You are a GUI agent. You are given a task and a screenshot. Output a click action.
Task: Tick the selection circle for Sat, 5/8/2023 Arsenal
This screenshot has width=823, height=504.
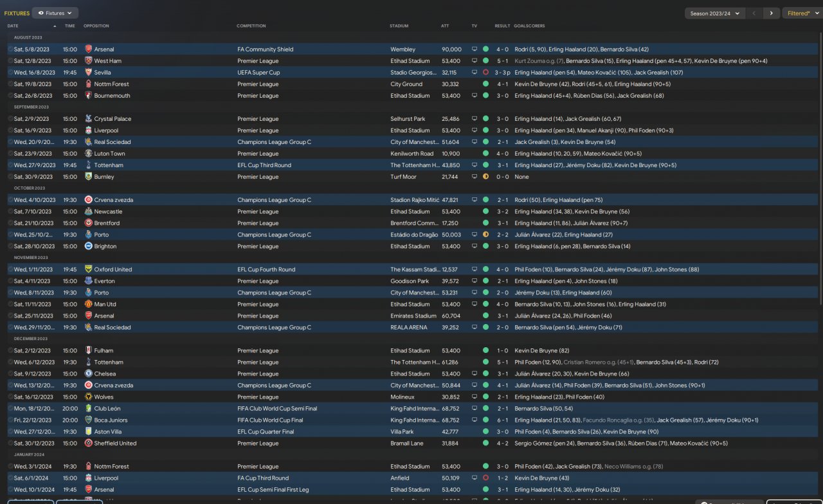tap(10, 49)
